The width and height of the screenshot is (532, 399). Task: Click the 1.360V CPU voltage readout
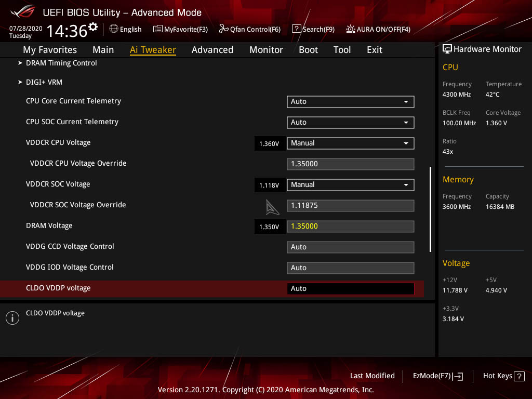click(270, 143)
